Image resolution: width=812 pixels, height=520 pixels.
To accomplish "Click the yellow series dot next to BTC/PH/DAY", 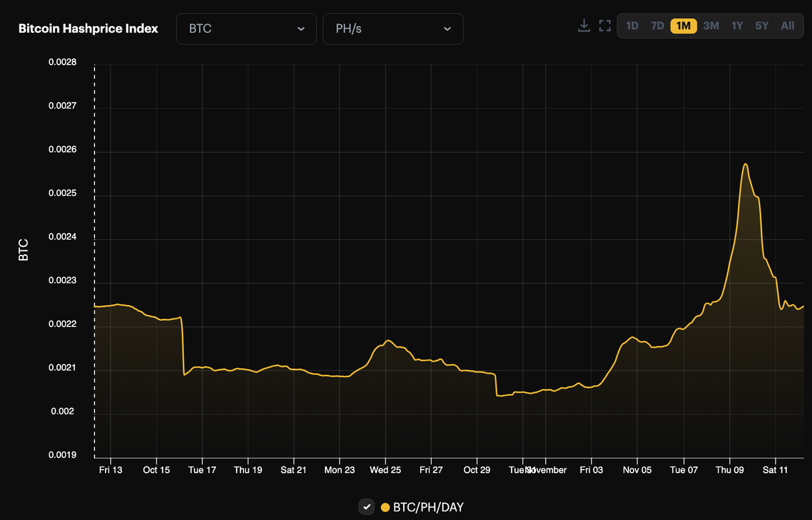I will point(385,507).
